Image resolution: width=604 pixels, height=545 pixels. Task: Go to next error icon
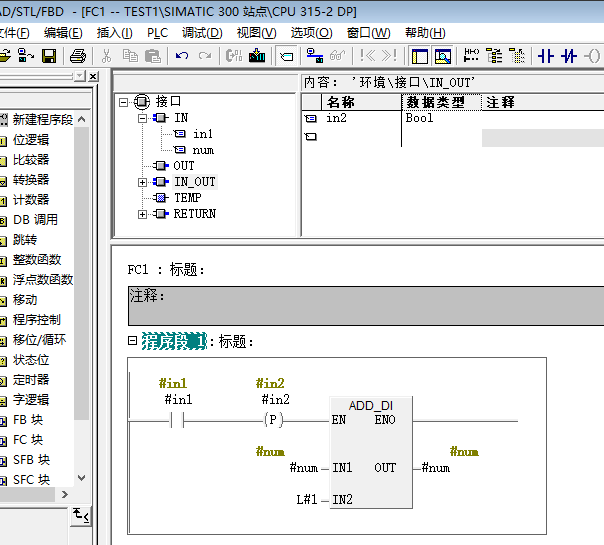point(389,56)
